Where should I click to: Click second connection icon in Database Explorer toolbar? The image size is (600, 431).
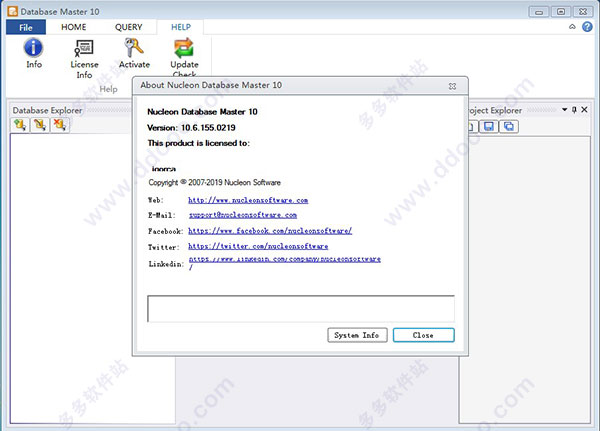pos(40,125)
